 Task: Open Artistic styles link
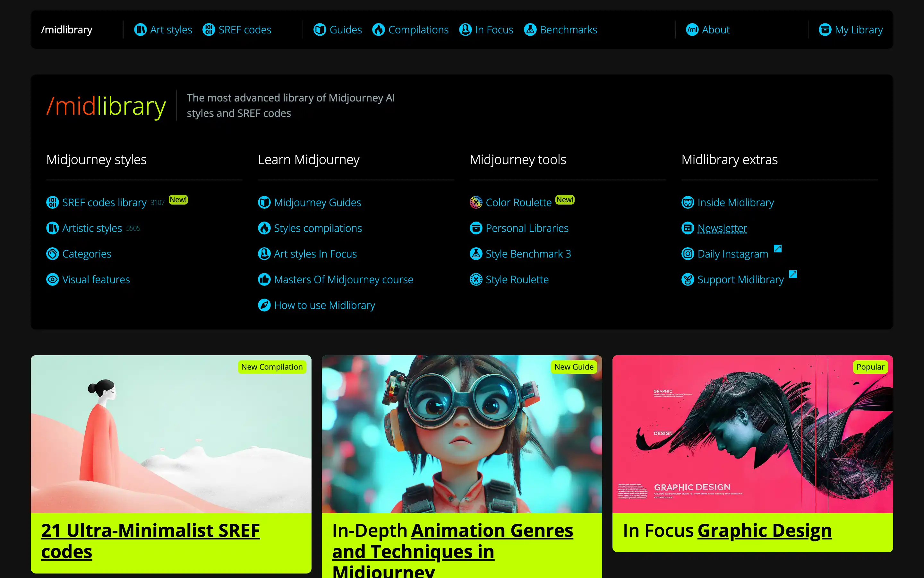pyautogui.click(x=92, y=228)
